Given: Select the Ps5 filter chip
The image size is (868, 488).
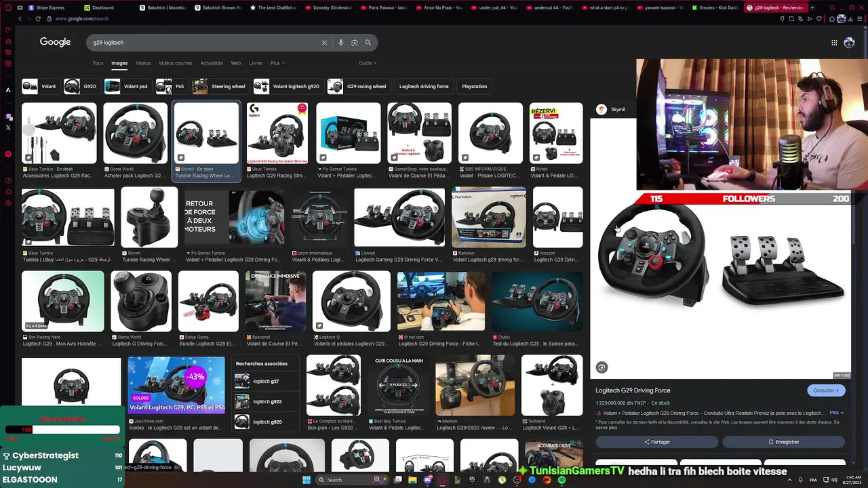Looking at the screenshot, I should point(171,86).
